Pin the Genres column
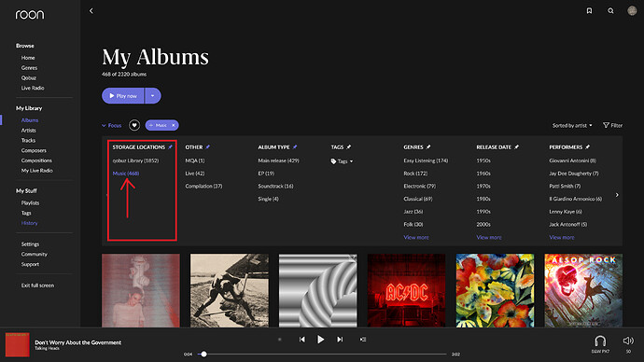 tap(428, 146)
